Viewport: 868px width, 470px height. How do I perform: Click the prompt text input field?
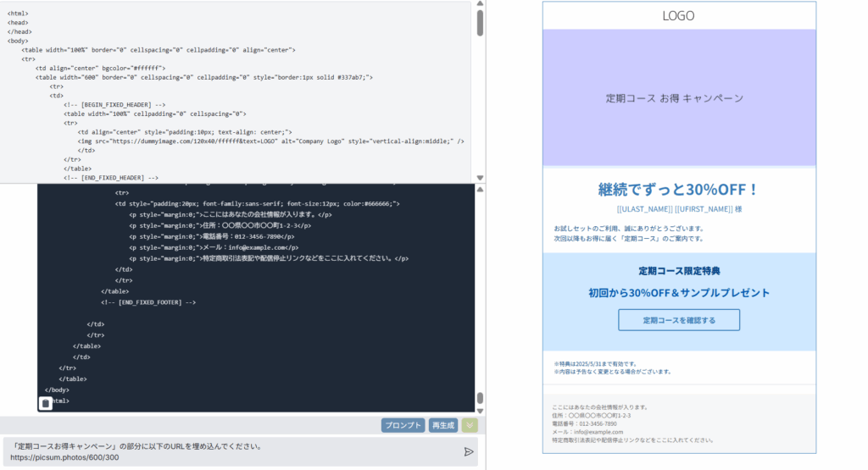pos(233,451)
